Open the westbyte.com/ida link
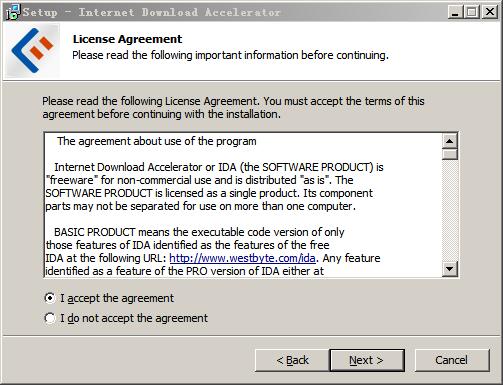The width and height of the screenshot is (503, 385). click(242, 258)
